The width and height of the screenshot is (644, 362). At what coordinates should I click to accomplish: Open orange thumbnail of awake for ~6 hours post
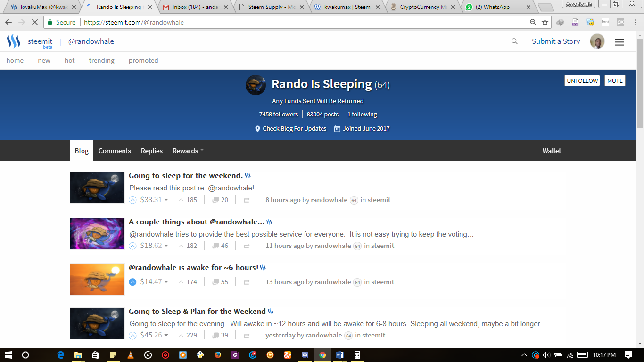(x=97, y=279)
